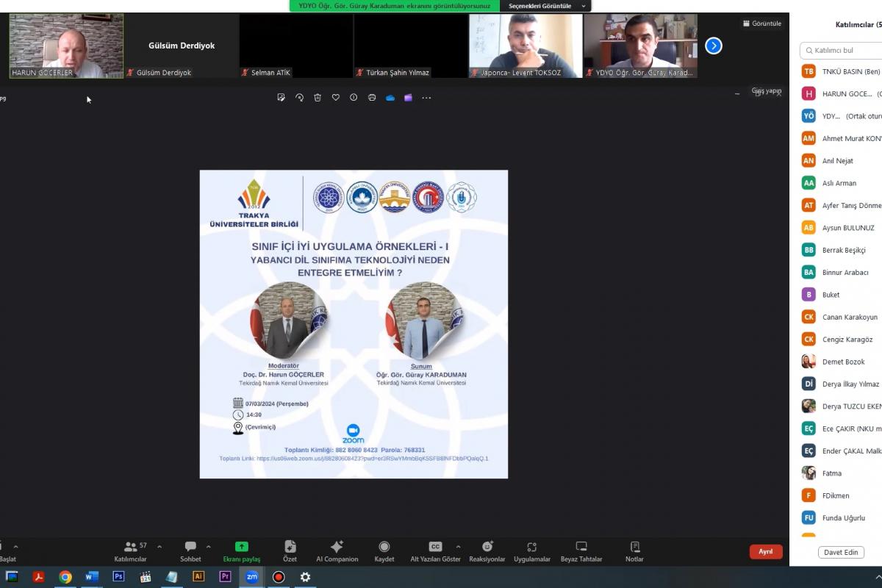Click the Katılımcı bul search field
This screenshot has width=882, height=588.
point(842,51)
